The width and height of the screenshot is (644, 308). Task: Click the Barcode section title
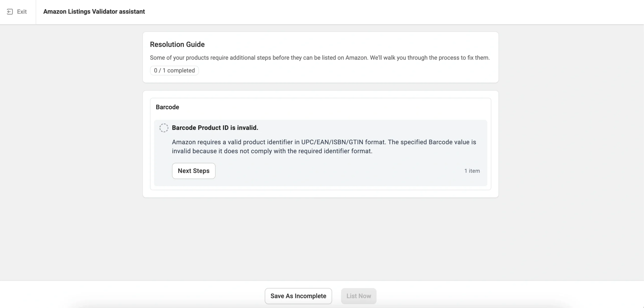tap(167, 107)
